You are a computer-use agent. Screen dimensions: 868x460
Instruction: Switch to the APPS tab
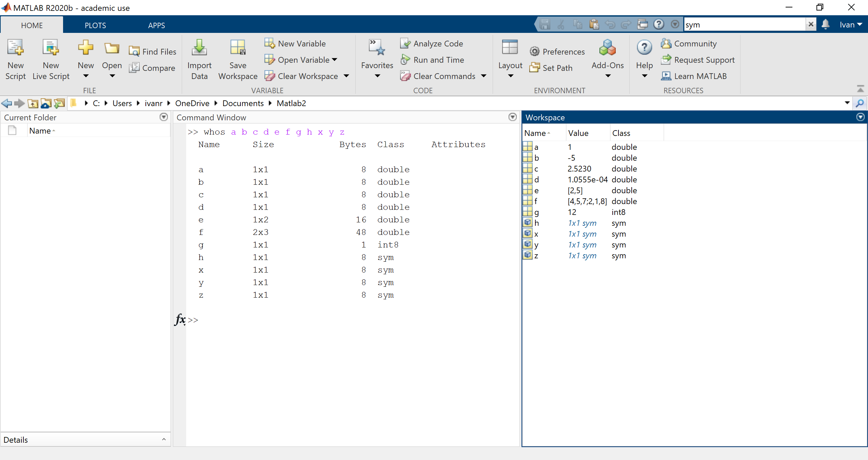point(156,25)
